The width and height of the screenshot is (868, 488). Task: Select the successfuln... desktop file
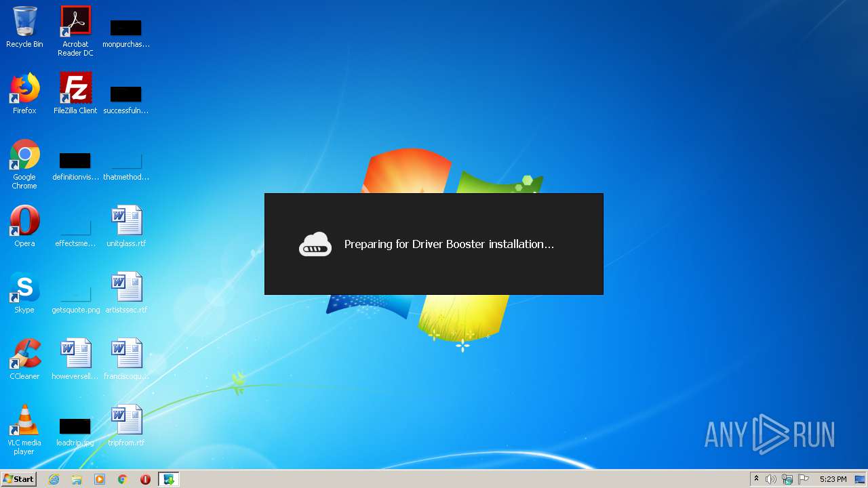click(126, 99)
